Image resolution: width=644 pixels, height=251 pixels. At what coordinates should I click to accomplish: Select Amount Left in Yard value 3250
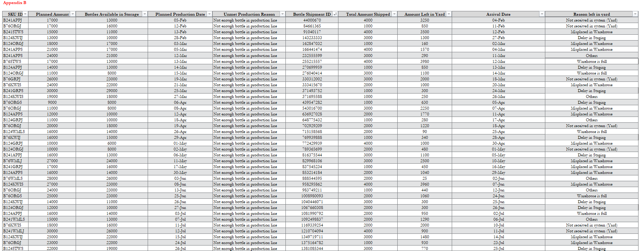click(424, 20)
